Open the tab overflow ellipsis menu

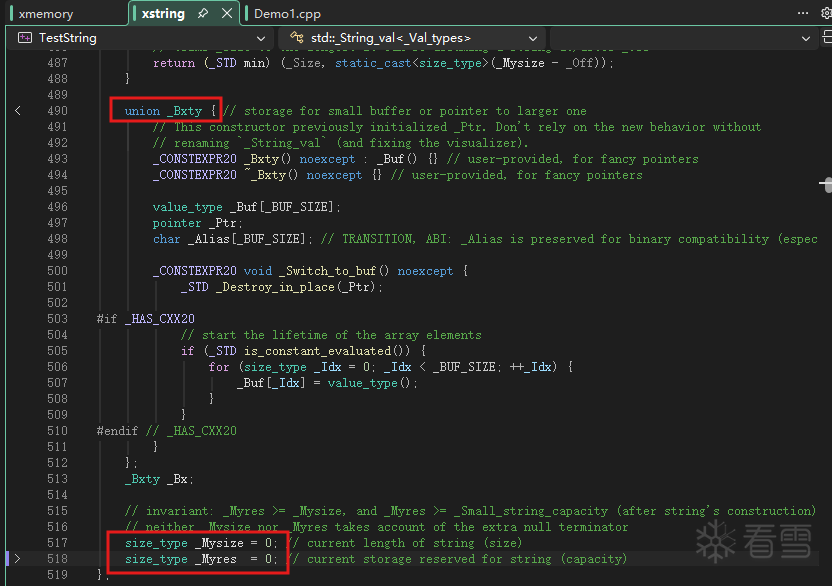[x=803, y=13]
